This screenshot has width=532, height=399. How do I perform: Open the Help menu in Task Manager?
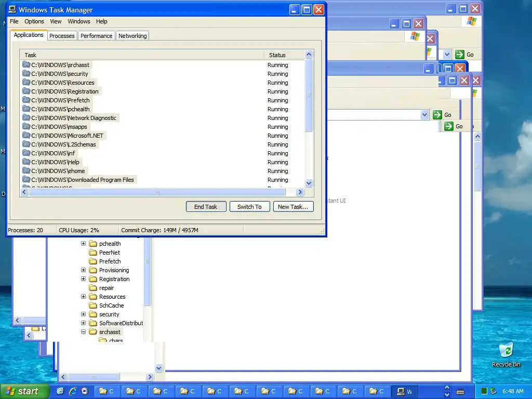[101, 21]
